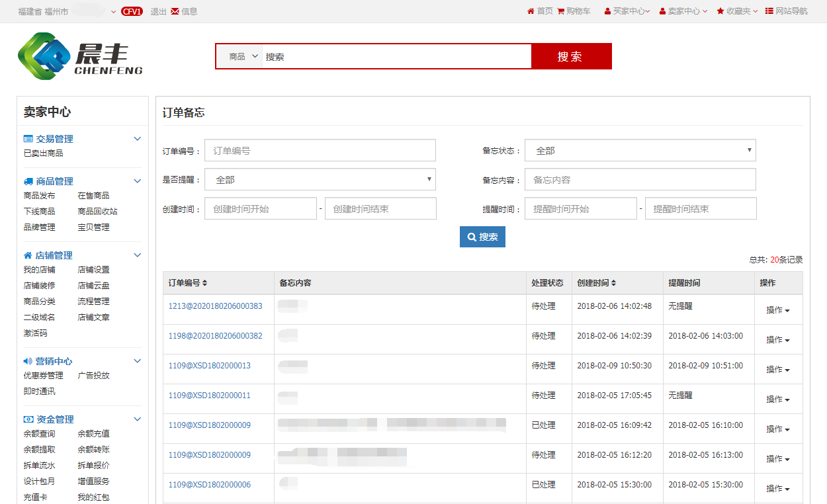Open 操作 dropdown for first order row
The image size is (827, 504).
point(778,310)
